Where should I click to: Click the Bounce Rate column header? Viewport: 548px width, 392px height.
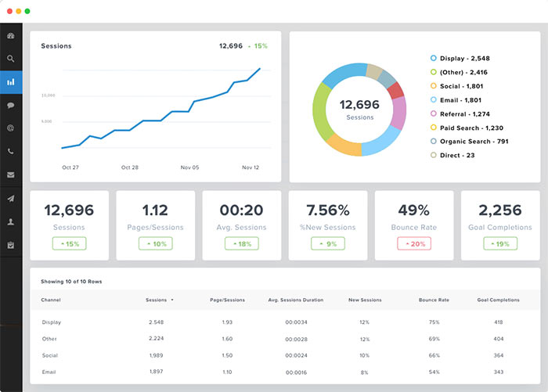434,300
